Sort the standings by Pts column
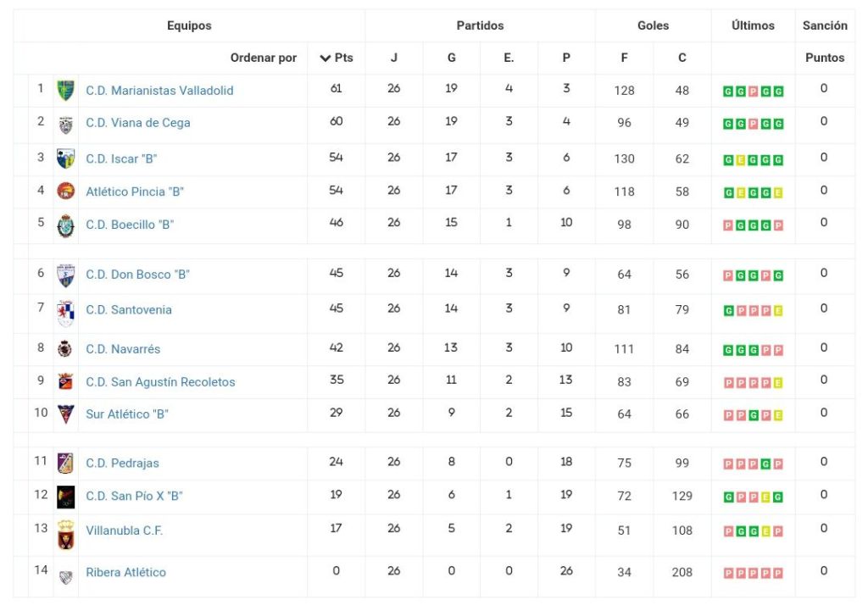The image size is (868, 611). point(337,58)
